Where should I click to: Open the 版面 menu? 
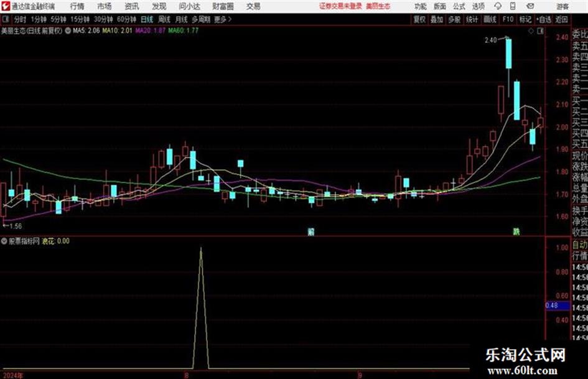[x=440, y=6]
